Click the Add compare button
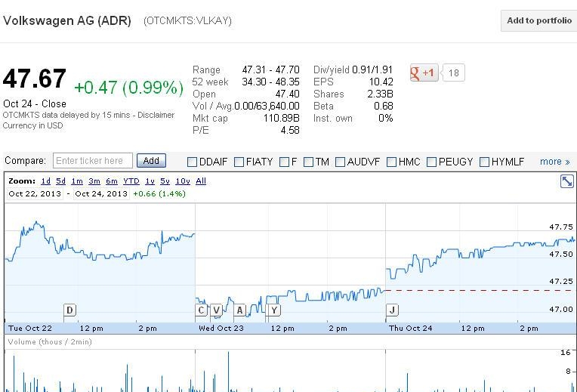This screenshot has height=392, width=577. click(151, 161)
